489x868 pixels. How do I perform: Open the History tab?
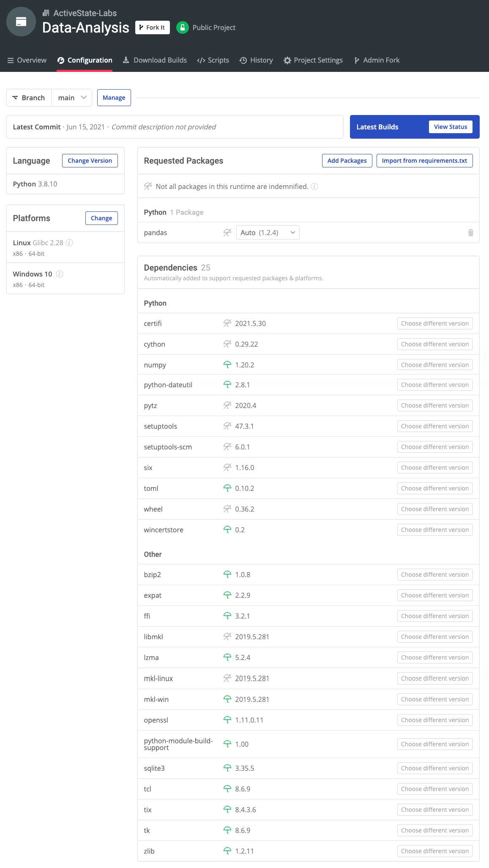(x=256, y=60)
